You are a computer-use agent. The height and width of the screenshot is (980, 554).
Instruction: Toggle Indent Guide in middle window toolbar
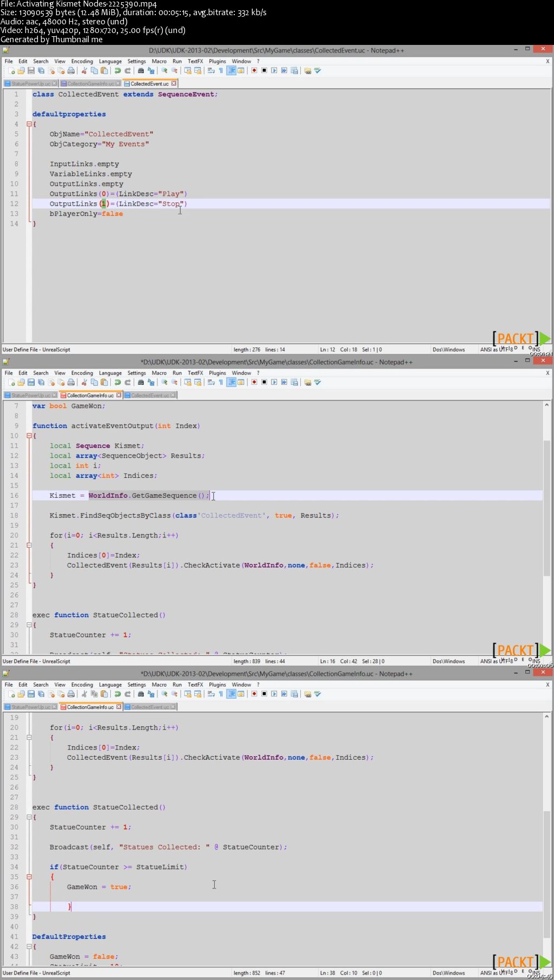click(x=231, y=383)
